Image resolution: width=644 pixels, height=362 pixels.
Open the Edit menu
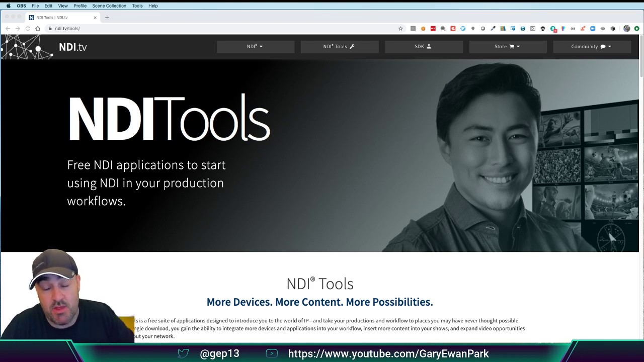48,6
